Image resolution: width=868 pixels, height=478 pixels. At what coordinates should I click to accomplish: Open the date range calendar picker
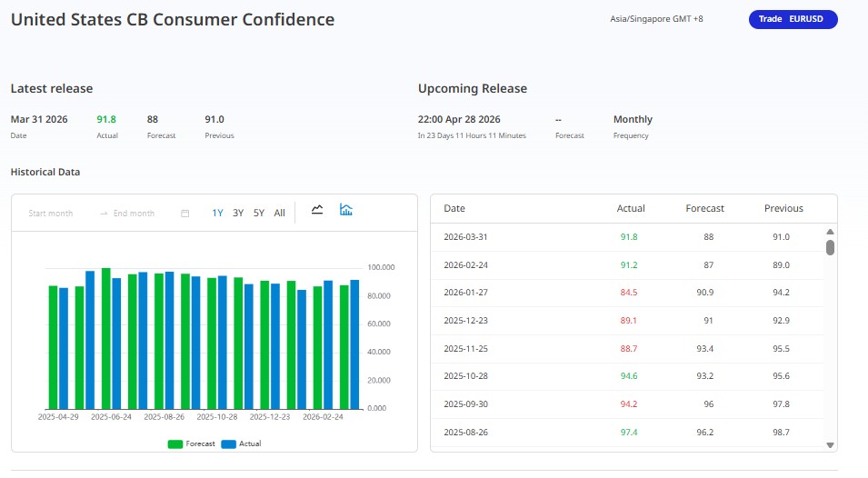tap(185, 214)
